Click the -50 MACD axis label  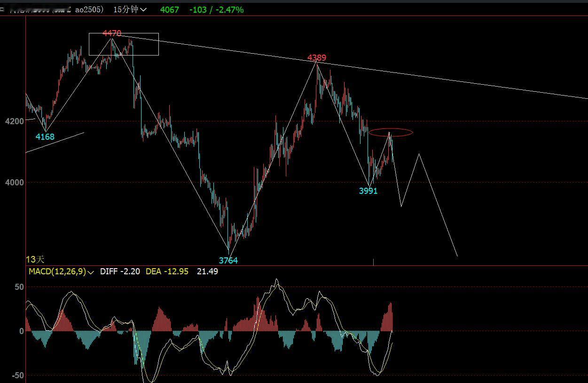click(x=18, y=375)
